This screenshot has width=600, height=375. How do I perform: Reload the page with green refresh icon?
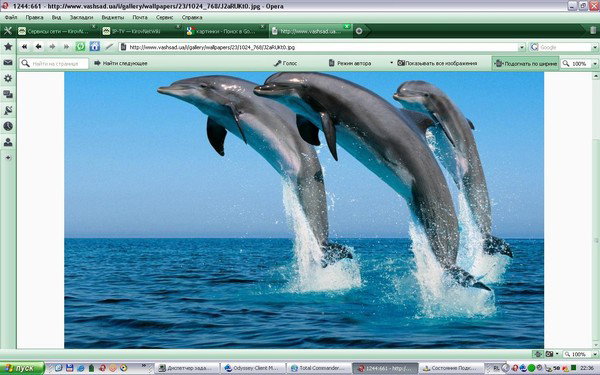pyautogui.click(x=80, y=47)
